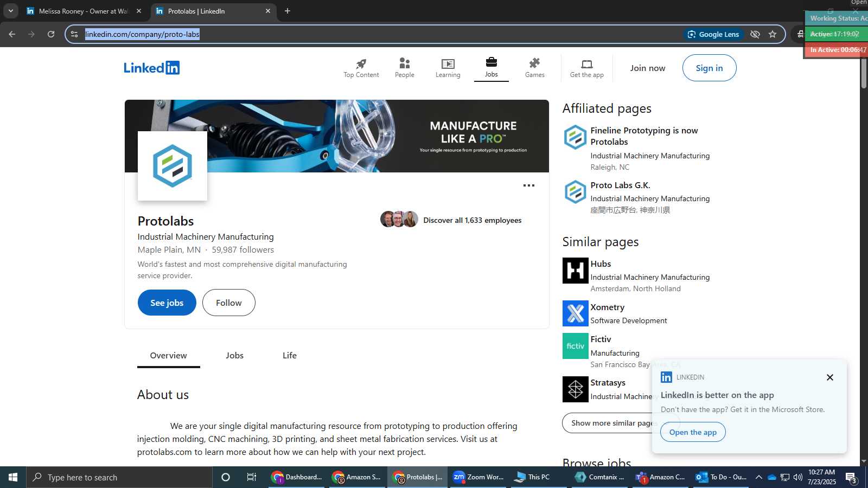Image resolution: width=868 pixels, height=488 pixels.
Task: Reload the page
Action: click(51, 34)
